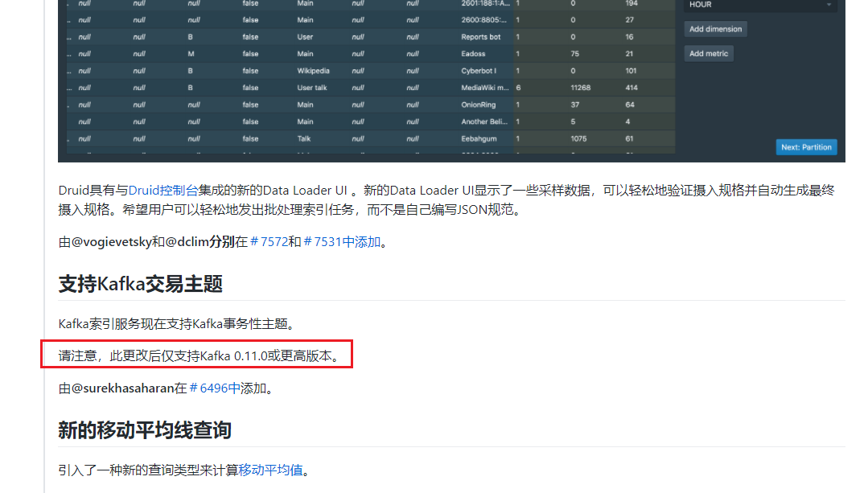The height and width of the screenshot is (493, 868).
Task: Open the #7531中添加 link
Action: click(x=342, y=242)
